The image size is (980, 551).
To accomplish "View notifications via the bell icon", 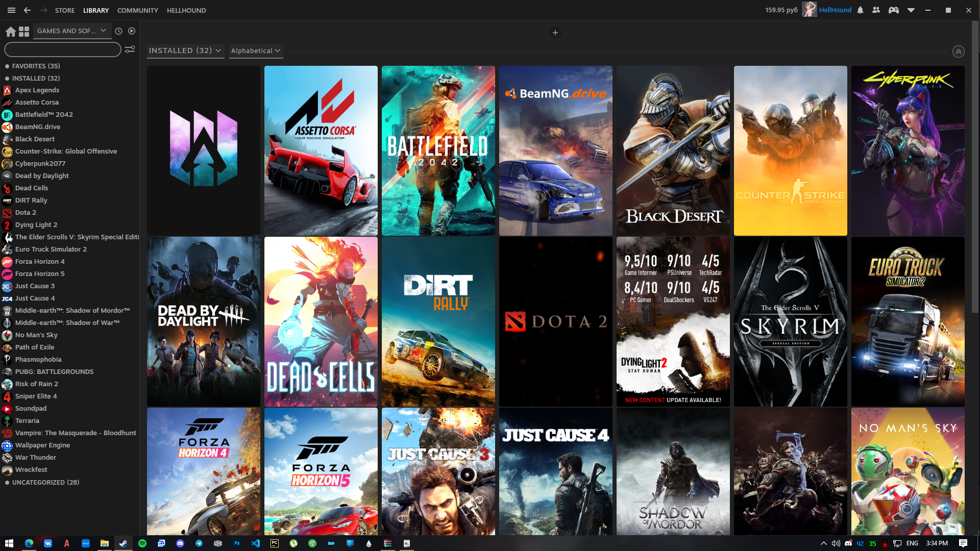I will 861,10.
